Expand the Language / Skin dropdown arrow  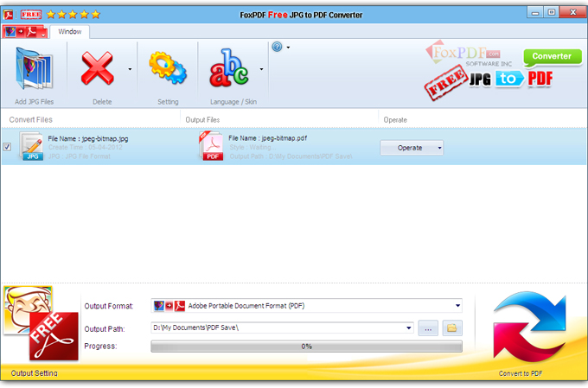click(x=261, y=69)
